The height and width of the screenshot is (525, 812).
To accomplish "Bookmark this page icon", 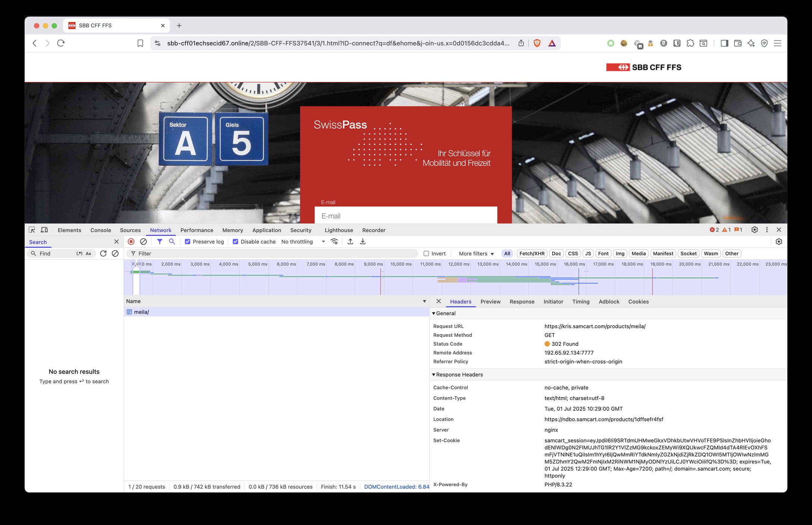I will point(140,43).
